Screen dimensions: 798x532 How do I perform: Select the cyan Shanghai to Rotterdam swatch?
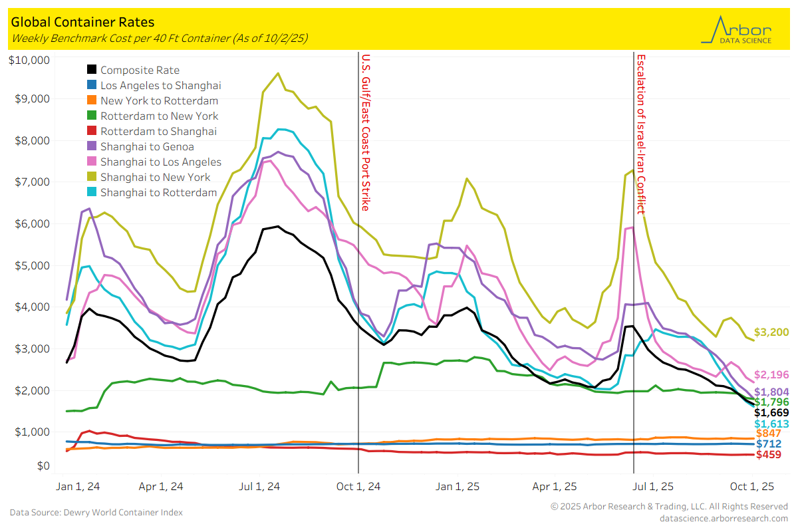pyautogui.click(x=92, y=192)
